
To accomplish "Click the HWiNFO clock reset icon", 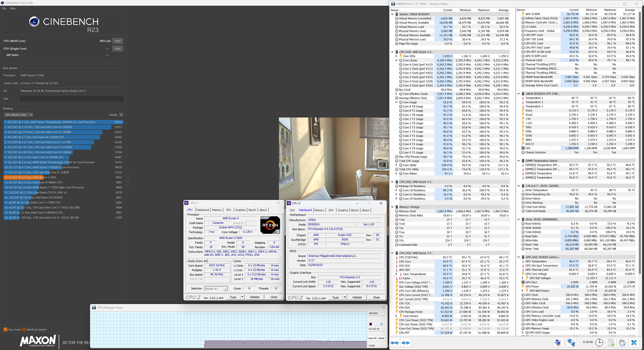I will point(599,343).
